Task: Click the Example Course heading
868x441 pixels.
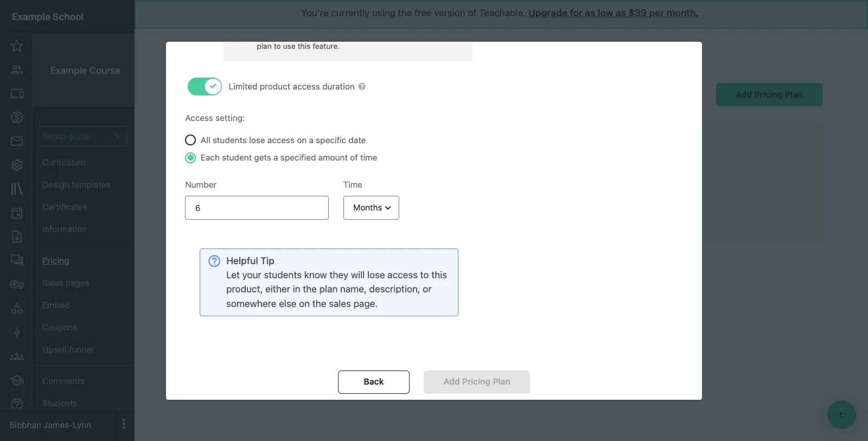Action: click(85, 71)
